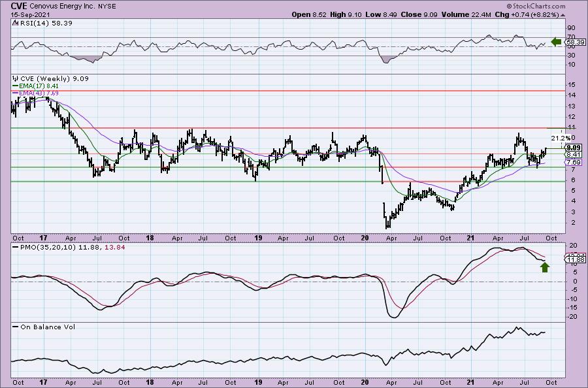Click year 21 label under price panel
588x388 pixels.
click(x=471, y=238)
